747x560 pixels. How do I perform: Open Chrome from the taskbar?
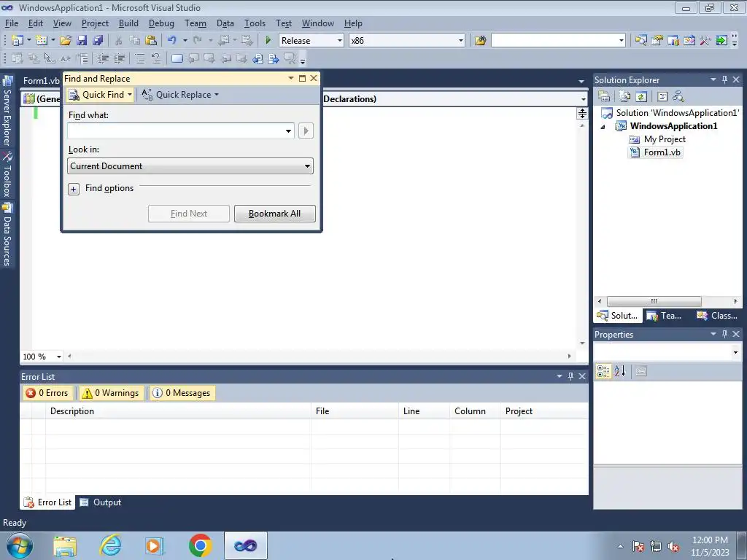[x=200, y=545]
